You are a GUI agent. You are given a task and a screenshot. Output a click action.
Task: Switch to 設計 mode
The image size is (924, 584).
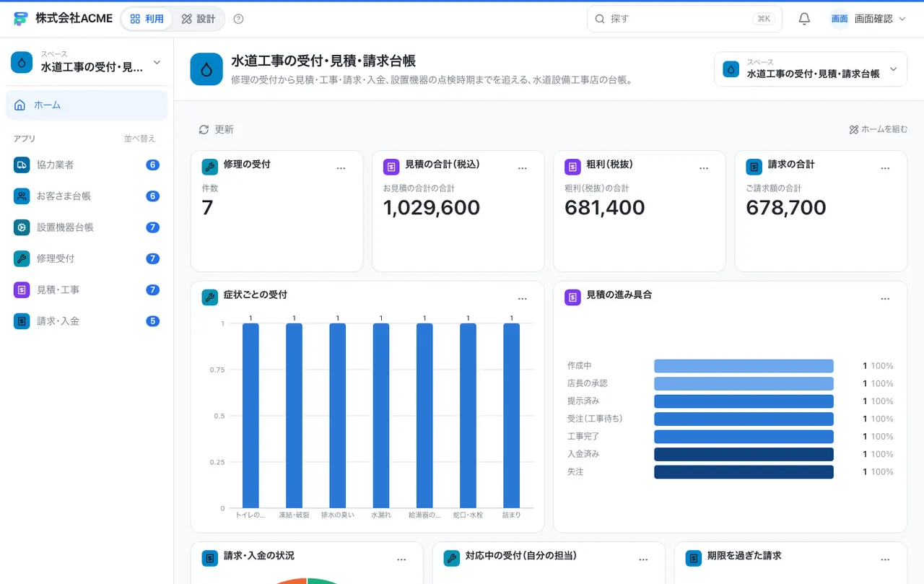pos(199,19)
